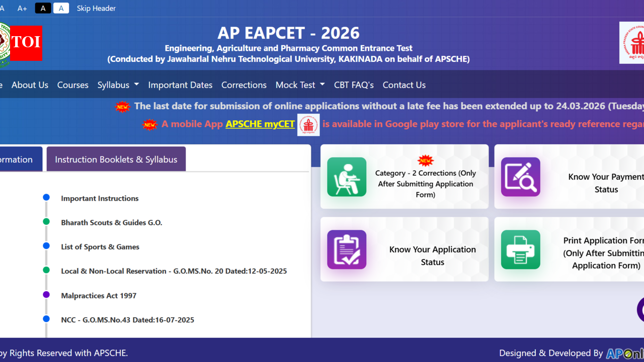The image size is (644, 362).
Task: Open the Important Instructions link
Action: [x=100, y=198]
